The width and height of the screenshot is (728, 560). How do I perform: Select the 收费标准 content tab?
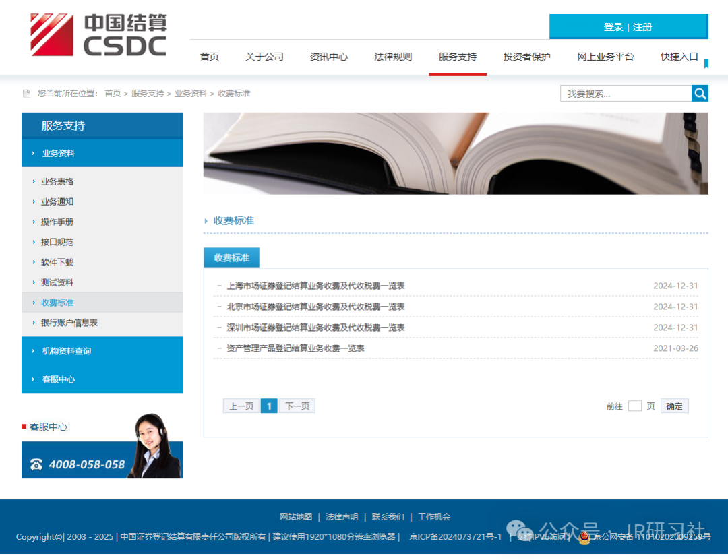(232, 257)
